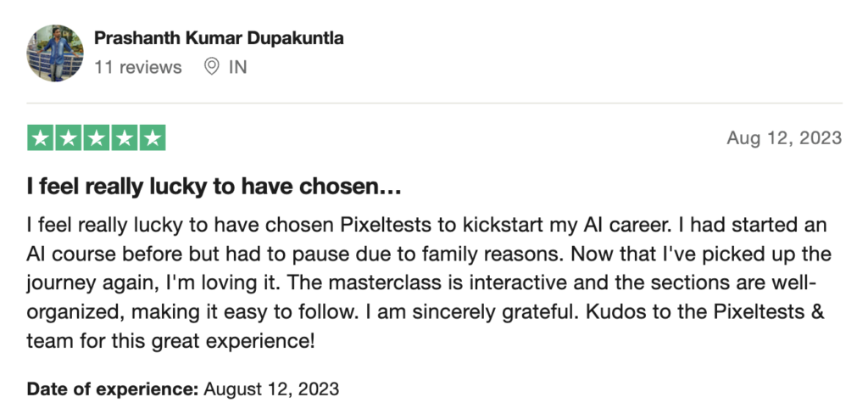Open the 11 reviews count
Viewport: 868px width, 414px height.
click(x=138, y=67)
